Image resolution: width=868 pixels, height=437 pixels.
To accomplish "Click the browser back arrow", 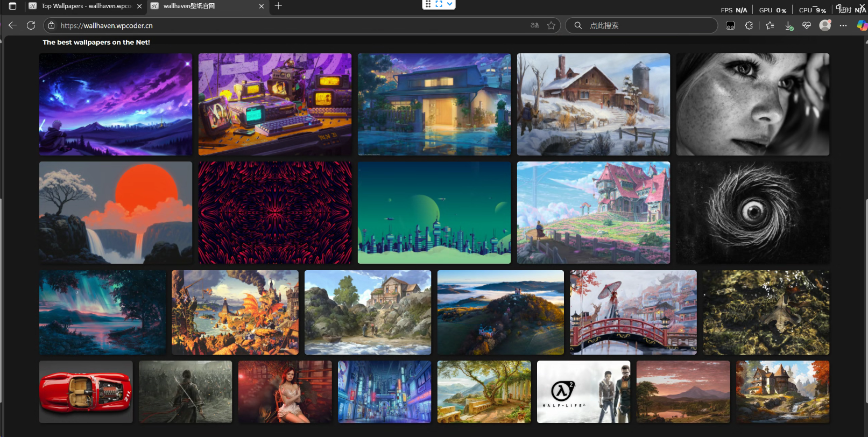I will tap(13, 25).
